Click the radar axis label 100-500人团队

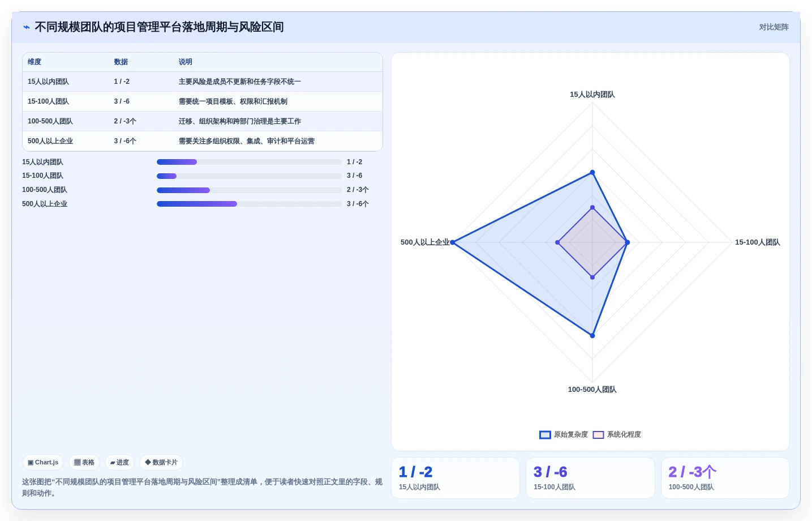(x=592, y=390)
